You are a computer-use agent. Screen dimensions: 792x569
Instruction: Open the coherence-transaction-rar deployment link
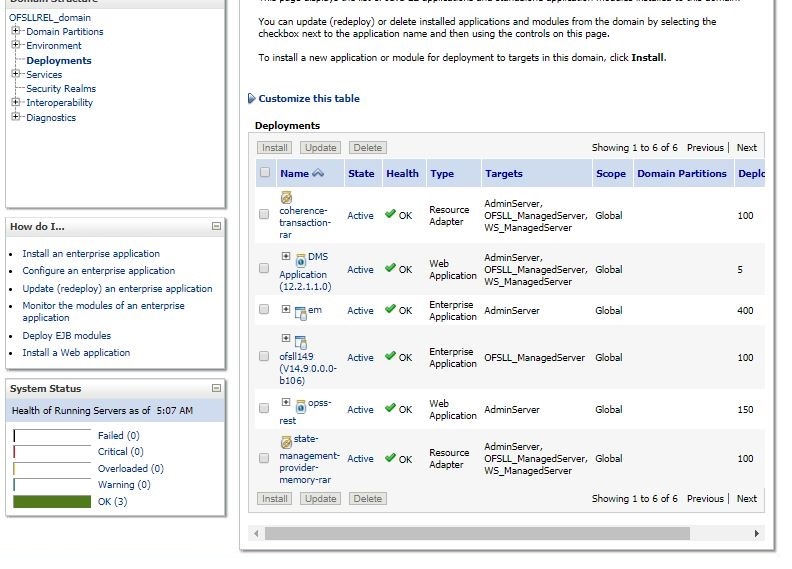click(x=305, y=222)
